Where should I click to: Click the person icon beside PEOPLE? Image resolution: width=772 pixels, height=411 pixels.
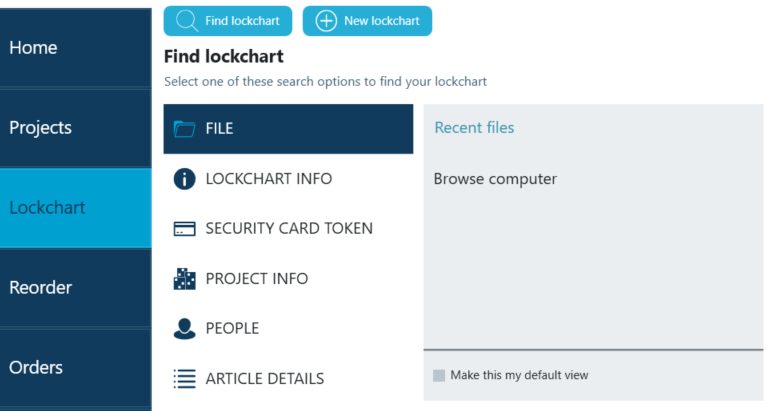(184, 329)
